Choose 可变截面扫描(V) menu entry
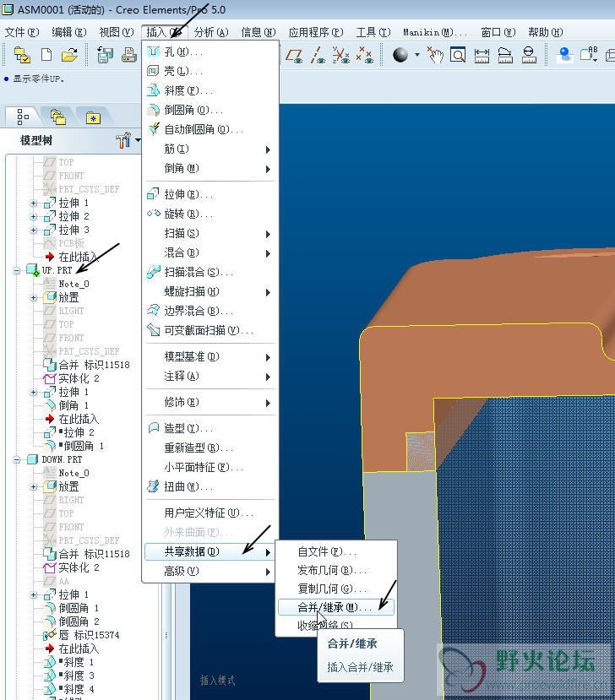615x700 pixels. point(210,331)
